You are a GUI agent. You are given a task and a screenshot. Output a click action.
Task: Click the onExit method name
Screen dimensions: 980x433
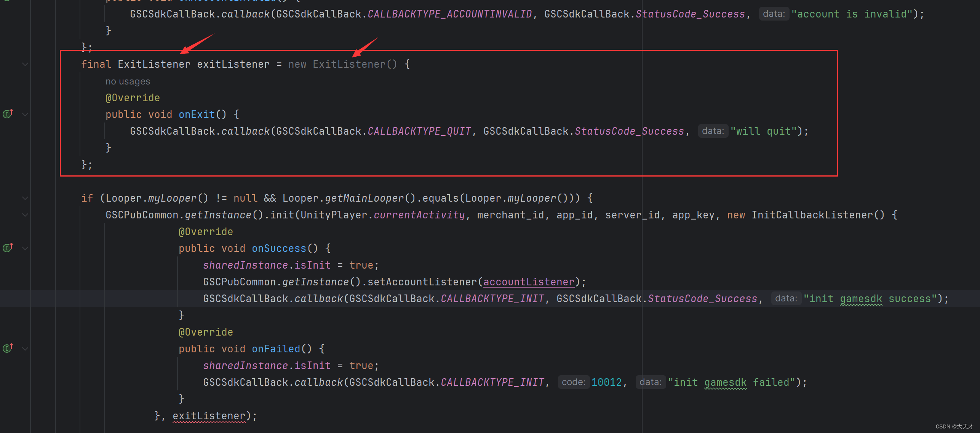coord(197,115)
